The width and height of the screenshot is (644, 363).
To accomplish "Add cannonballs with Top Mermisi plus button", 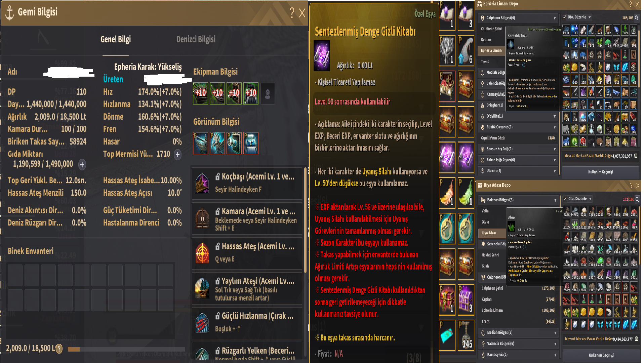I will (177, 154).
